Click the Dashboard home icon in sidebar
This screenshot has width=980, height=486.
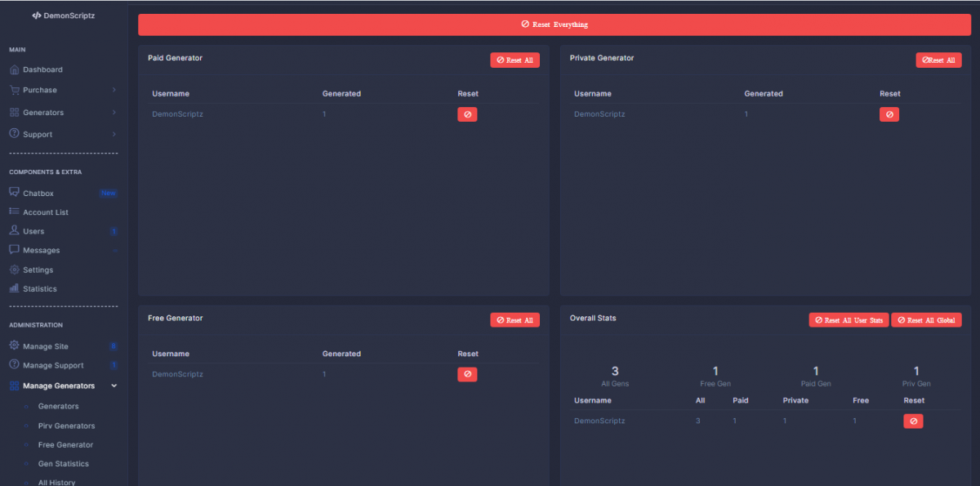(15, 69)
